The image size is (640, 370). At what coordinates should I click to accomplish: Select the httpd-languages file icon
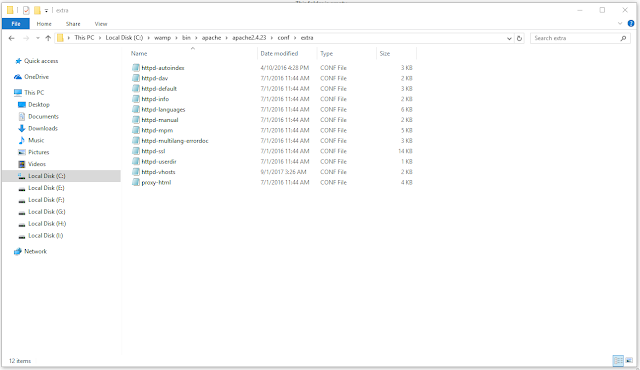click(136, 109)
